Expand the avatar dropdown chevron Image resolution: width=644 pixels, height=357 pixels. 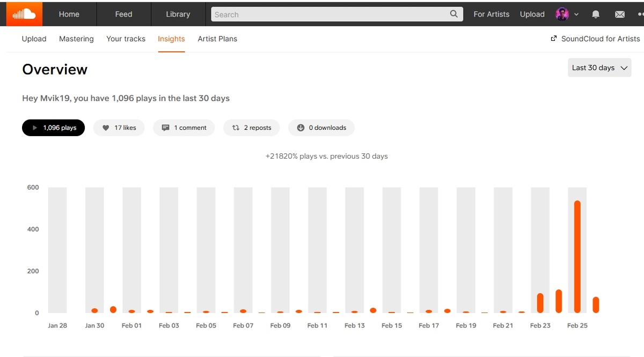pos(576,14)
